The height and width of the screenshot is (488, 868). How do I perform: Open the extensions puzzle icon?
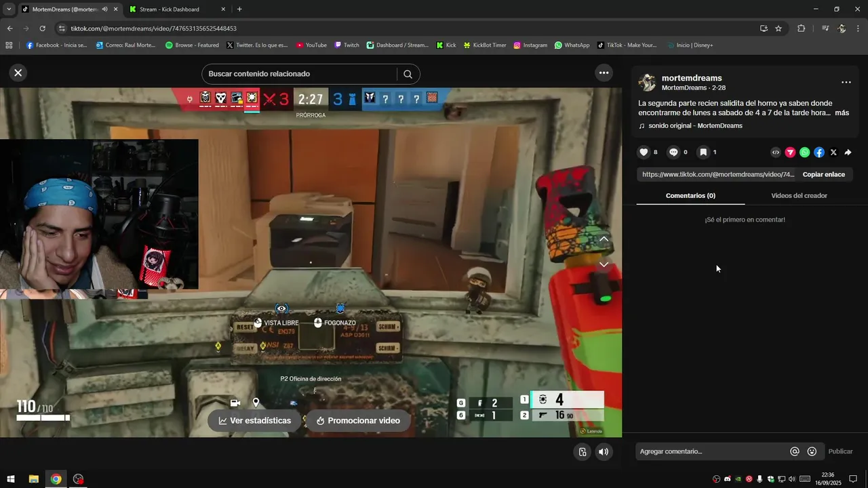pyautogui.click(x=802, y=28)
